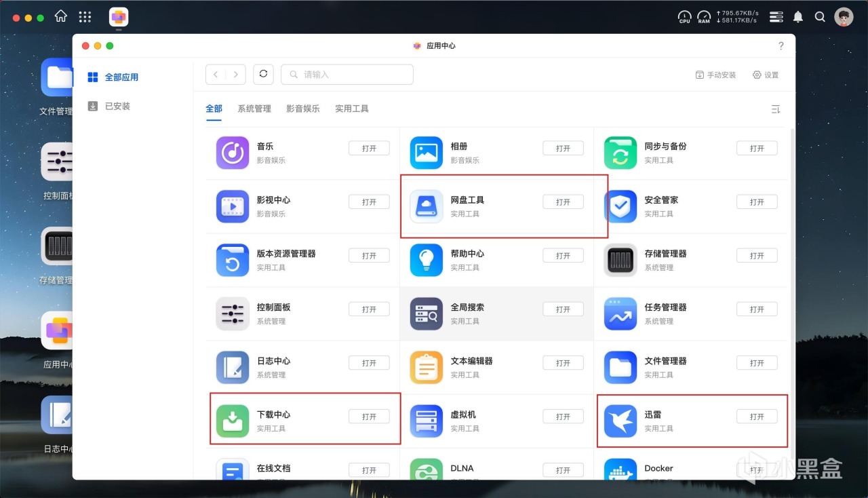The image size is (868, 498).
Task: Open notifications bell in top bar
Action: [x=798, y=17]
